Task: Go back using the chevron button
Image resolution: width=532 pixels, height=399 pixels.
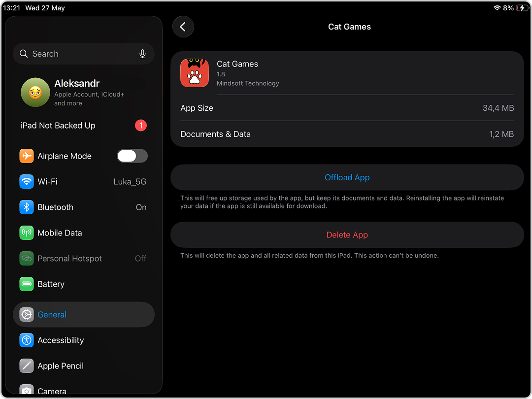Action: coord(183,27)
